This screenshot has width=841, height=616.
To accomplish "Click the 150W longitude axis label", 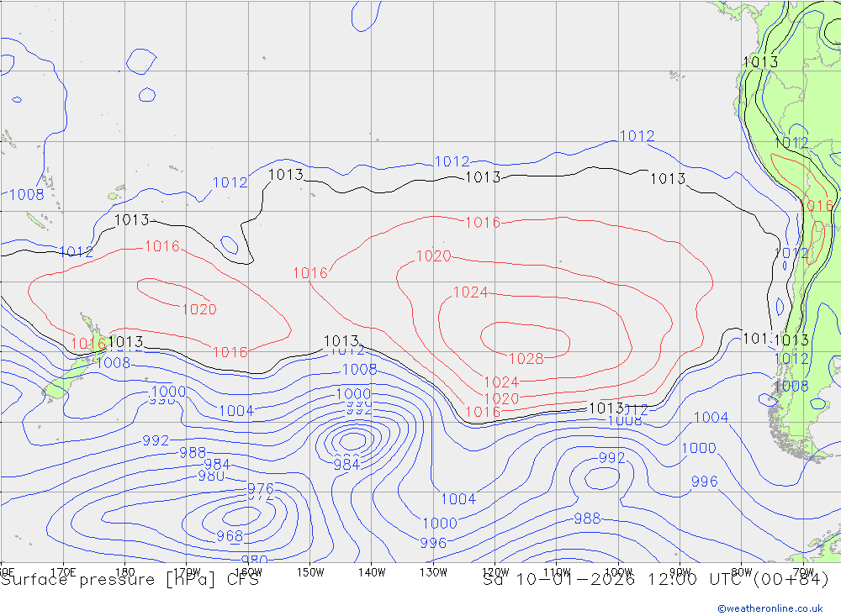I will point(310,572).
